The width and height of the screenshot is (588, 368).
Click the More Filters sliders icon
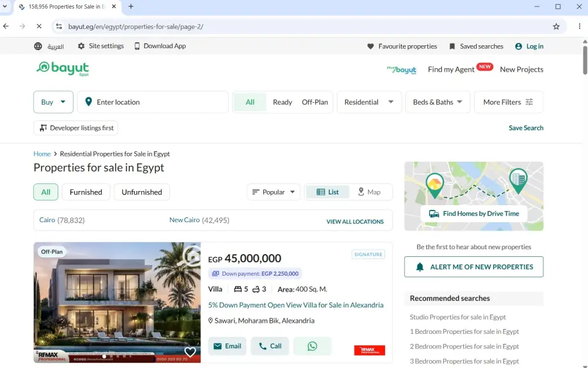click(529, 102)
